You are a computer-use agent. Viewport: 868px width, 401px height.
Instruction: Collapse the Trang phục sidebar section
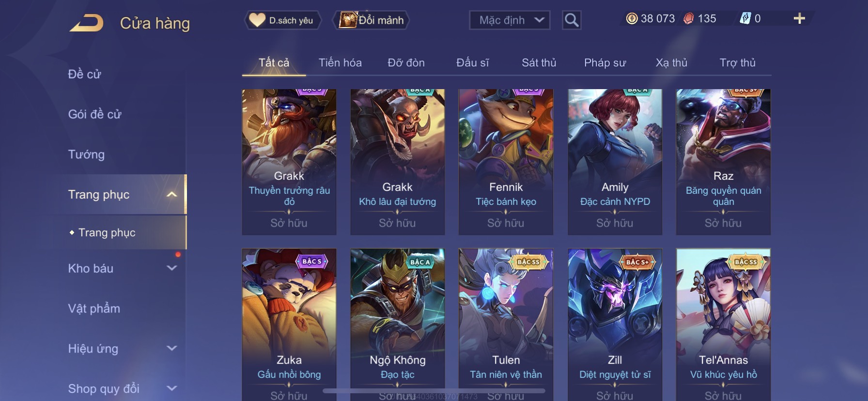[x=171, y=194]
